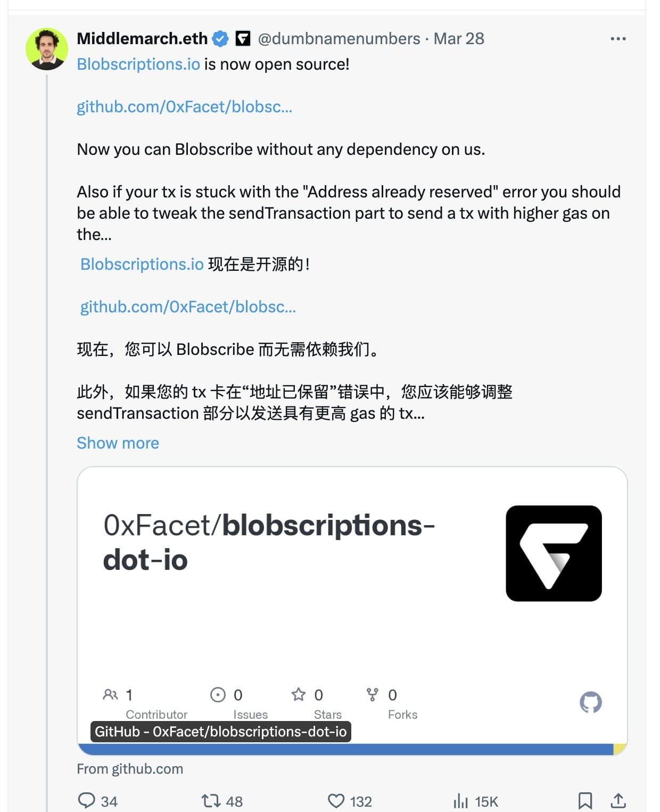Click the Facet affiliation badge icon

[243, 39]
